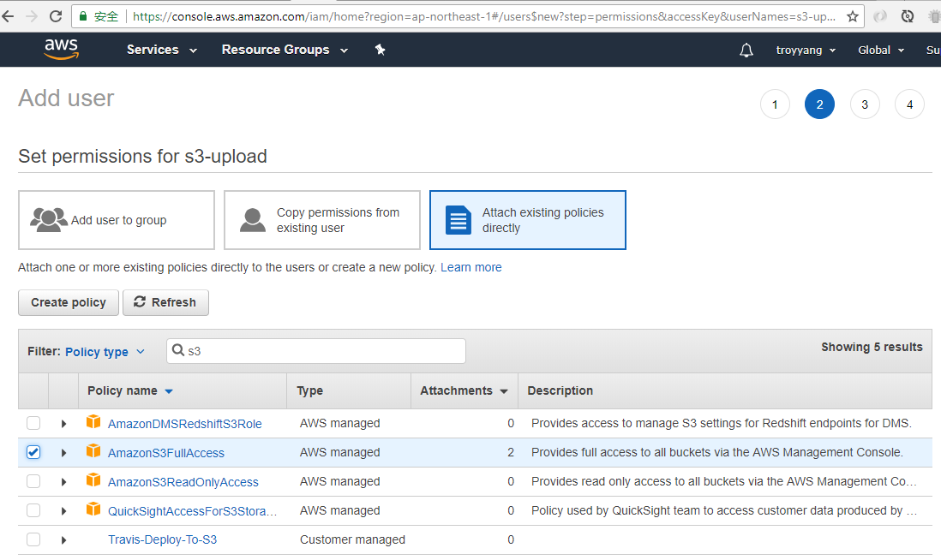The height and width of the screenshot is (560, 941).
Task: Open the Services menu
Action: coord(161,50)
